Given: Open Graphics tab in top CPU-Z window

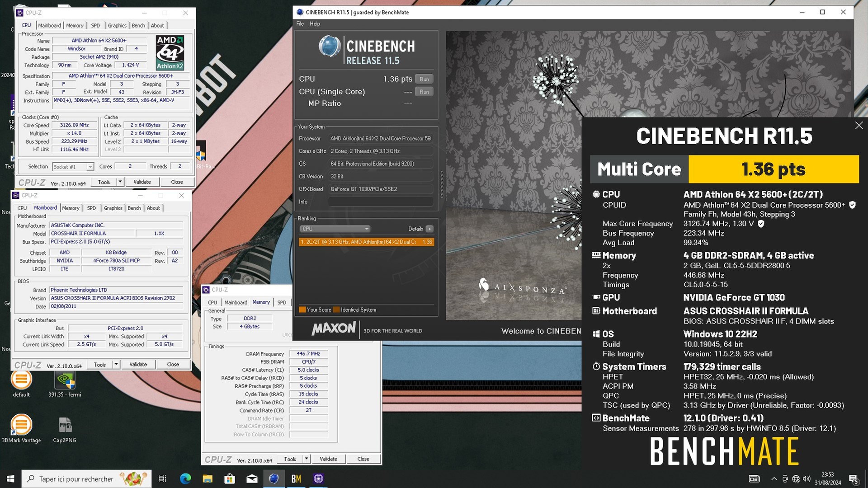Looking at the screenshot, I should coord(117,25).
